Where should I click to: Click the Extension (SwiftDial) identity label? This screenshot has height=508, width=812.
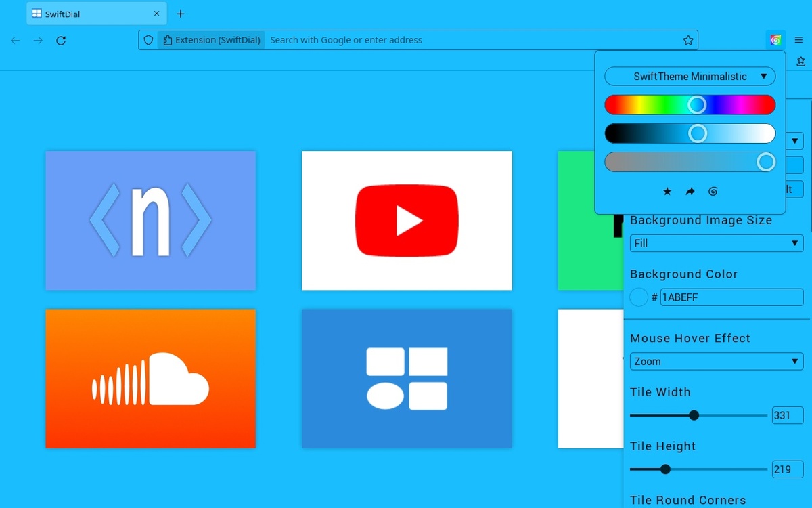(212, 40)
